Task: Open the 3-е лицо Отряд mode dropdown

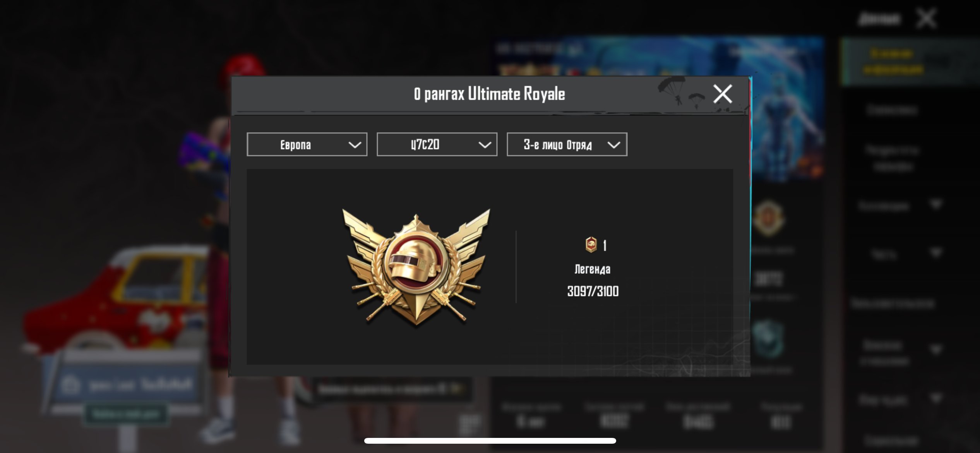Action: coord(567,144)
